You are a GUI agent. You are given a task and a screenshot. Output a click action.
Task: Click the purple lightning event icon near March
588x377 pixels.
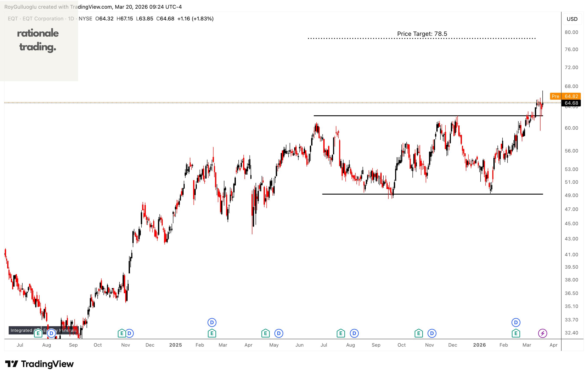[x=542, y=333]
